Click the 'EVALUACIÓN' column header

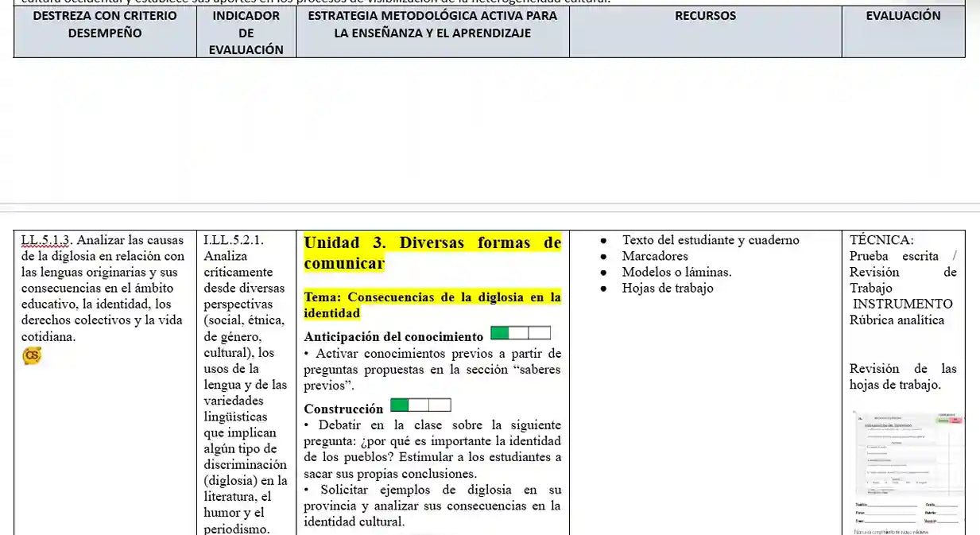coord(903,16)
